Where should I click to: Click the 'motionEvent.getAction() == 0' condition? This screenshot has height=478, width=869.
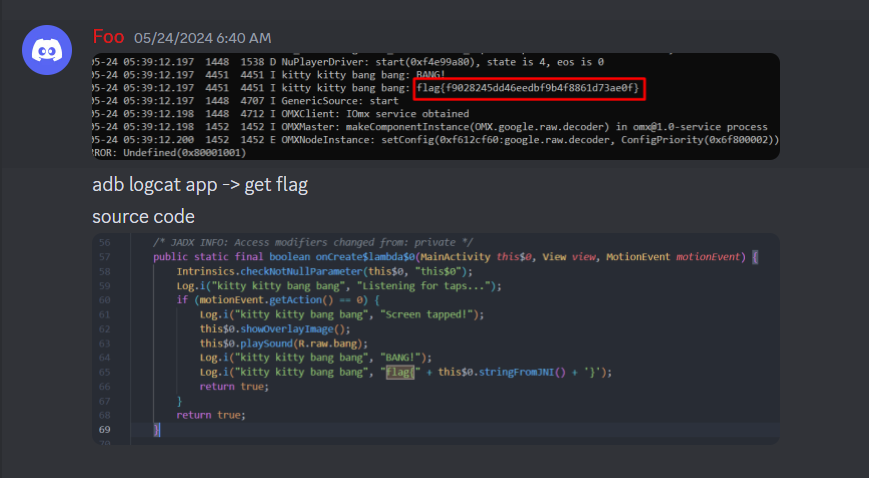(x=280, y=300)
